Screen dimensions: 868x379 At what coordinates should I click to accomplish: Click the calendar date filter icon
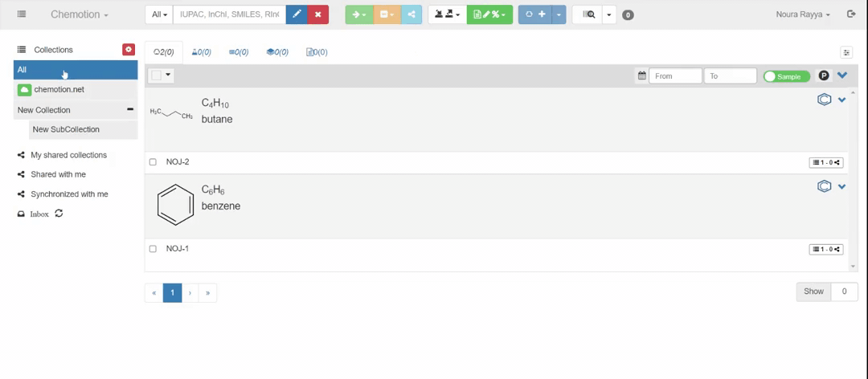pos(641,75)
